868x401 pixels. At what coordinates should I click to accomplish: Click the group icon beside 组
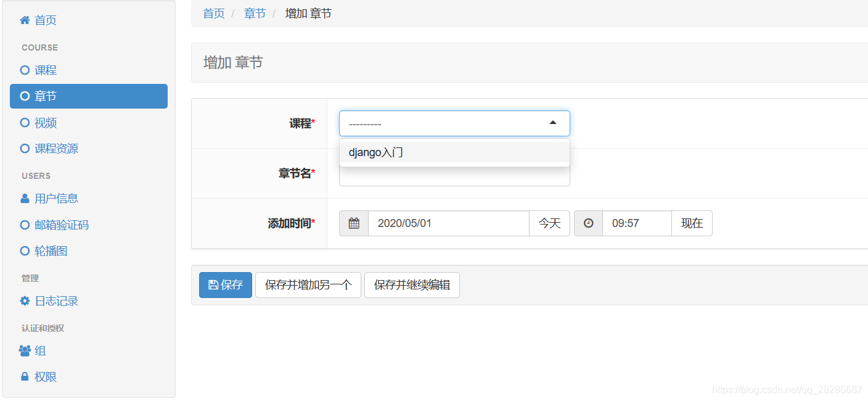click(x=25, y=351)
